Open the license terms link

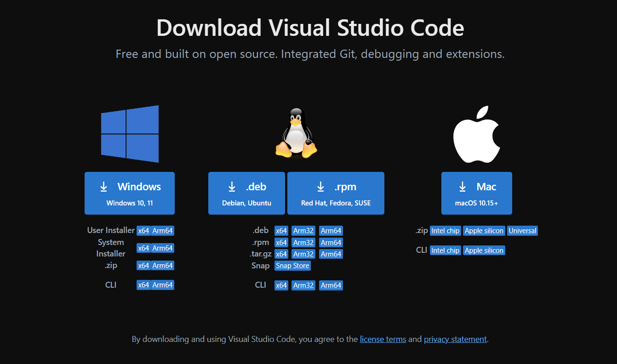coord(383,339)
